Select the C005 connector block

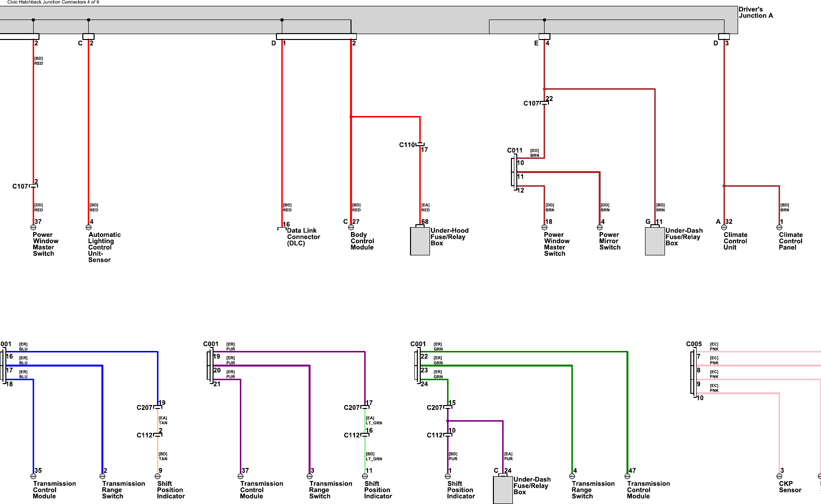coord(693,372)
